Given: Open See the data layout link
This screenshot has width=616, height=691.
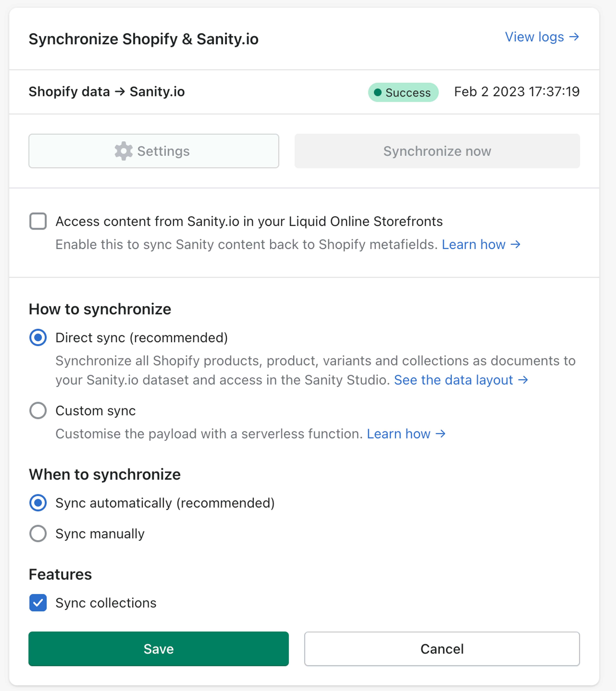Looking at the screenshot, I should (453, 380).
